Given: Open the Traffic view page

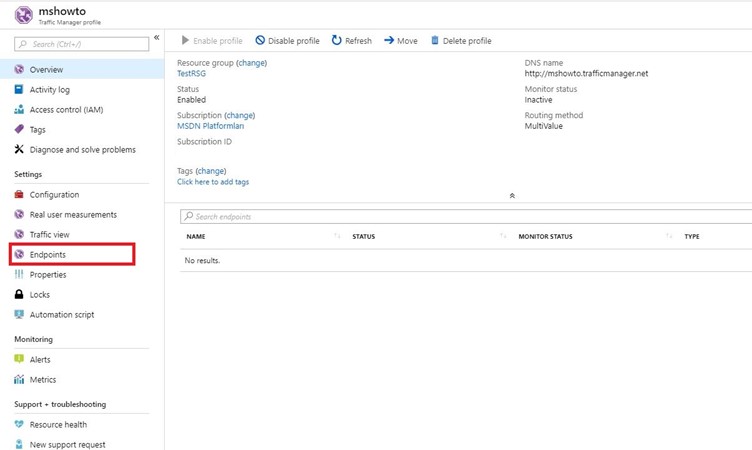Looking at the screenshot, I should (49, 235).
